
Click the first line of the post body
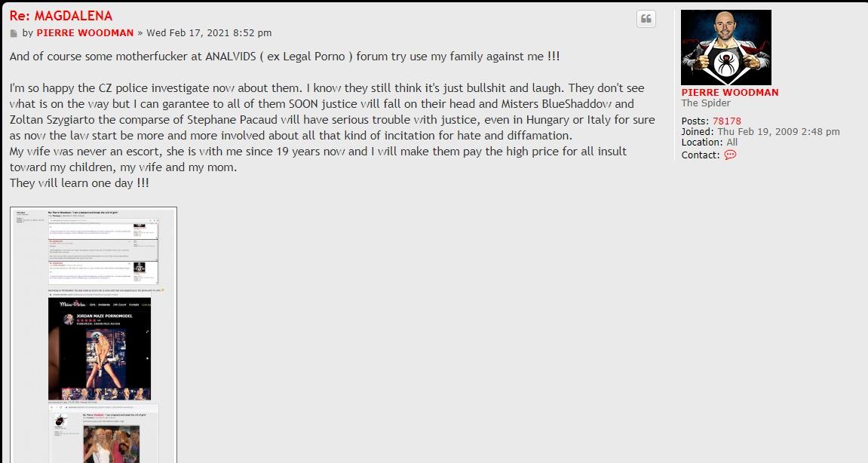pos(284,57)
